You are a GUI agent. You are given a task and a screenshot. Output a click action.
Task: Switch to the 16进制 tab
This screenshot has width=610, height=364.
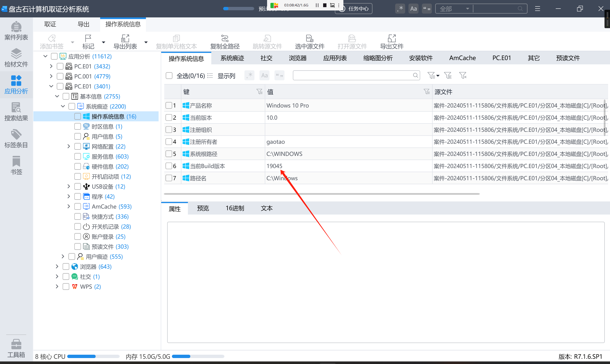pyautogui.click(x=235, y=209)
